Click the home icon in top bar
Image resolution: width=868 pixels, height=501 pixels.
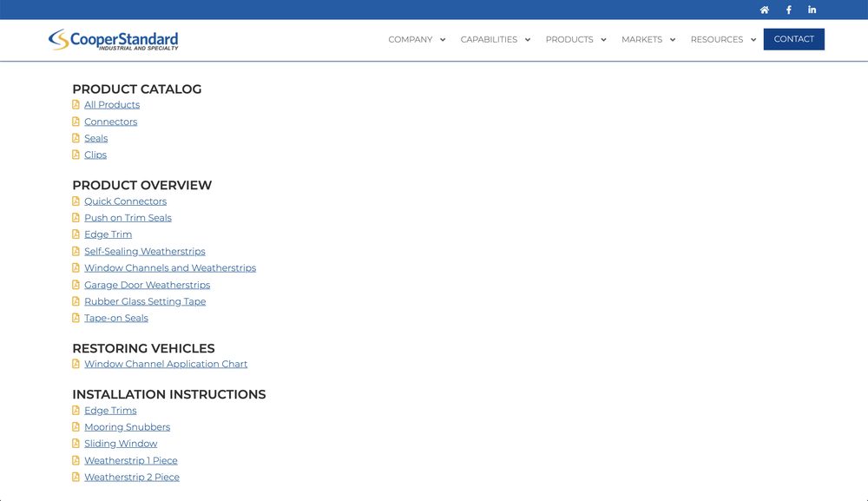point(765,10)
